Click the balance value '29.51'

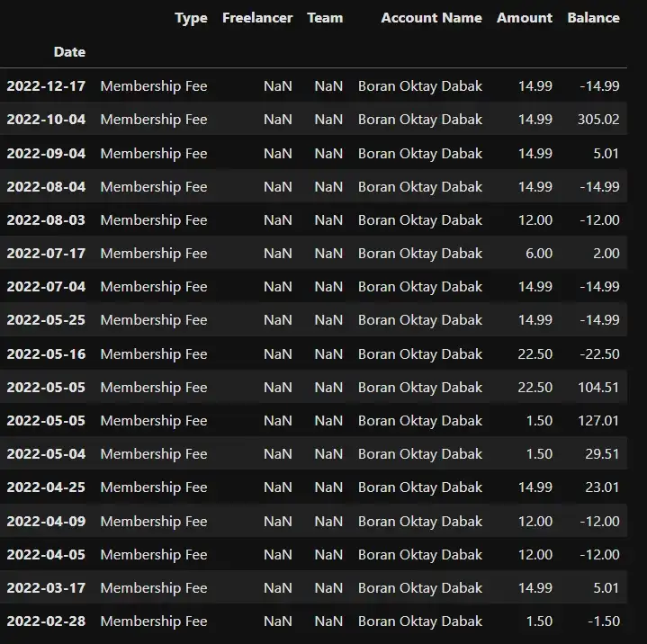[x=602, y=454]
